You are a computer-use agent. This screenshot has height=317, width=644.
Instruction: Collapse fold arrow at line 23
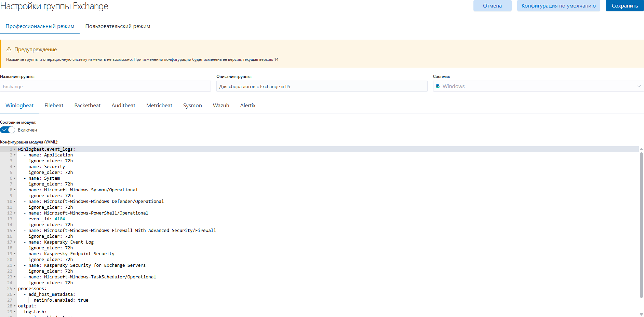pos(14,277)
